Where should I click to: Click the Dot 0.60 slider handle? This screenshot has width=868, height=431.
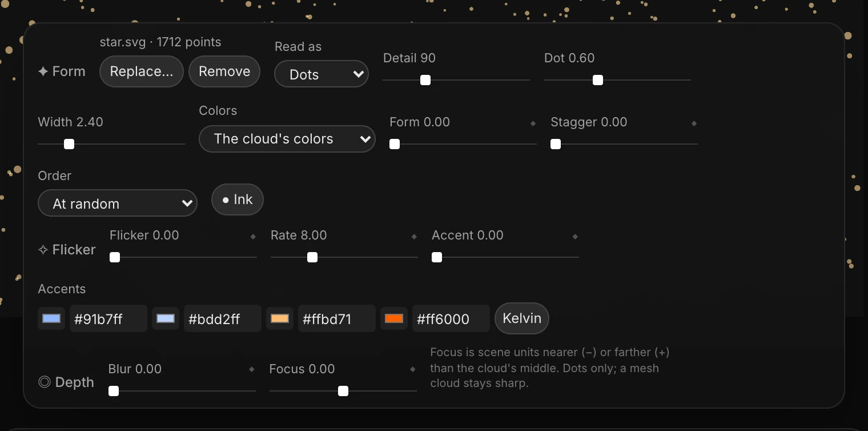tap(598, 80)
